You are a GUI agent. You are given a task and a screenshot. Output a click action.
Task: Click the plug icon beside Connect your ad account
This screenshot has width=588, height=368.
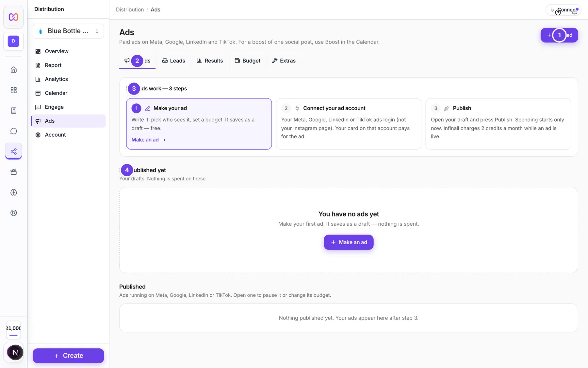coord(297,108)
